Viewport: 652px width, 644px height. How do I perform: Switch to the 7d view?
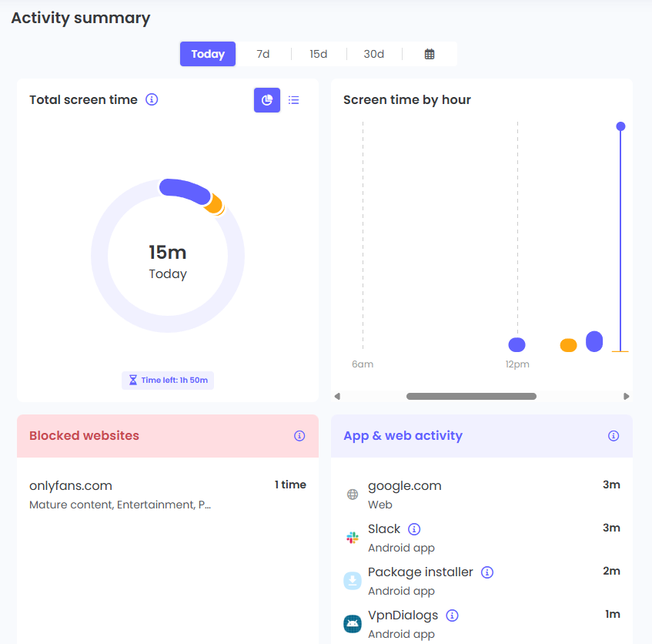pyautogui.click(x=262, y=54)
